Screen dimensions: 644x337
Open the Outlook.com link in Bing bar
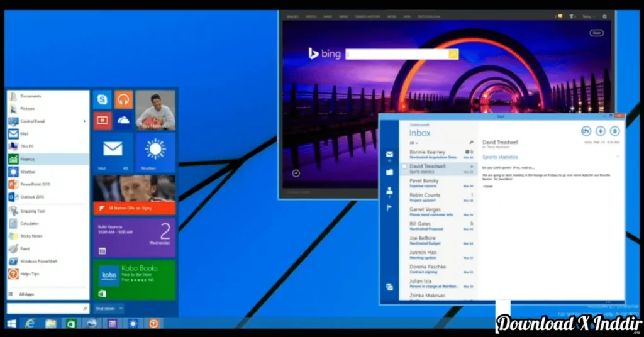(428, 16)
